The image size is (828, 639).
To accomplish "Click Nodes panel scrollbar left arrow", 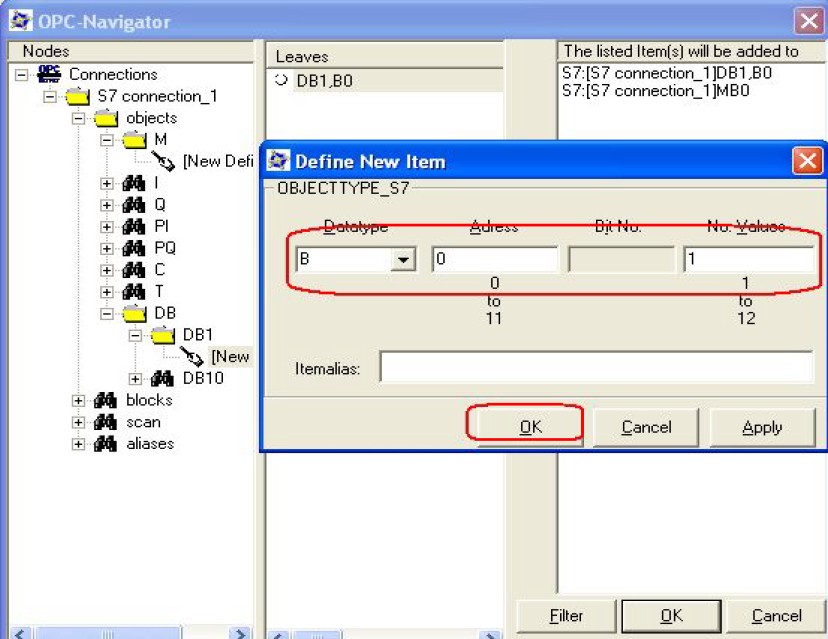I will pos(20,633).
